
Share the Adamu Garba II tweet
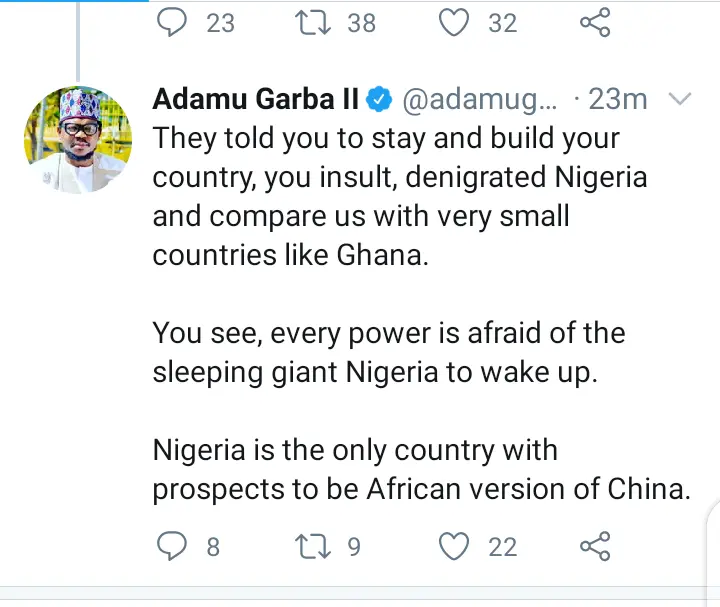coord(595,546)
